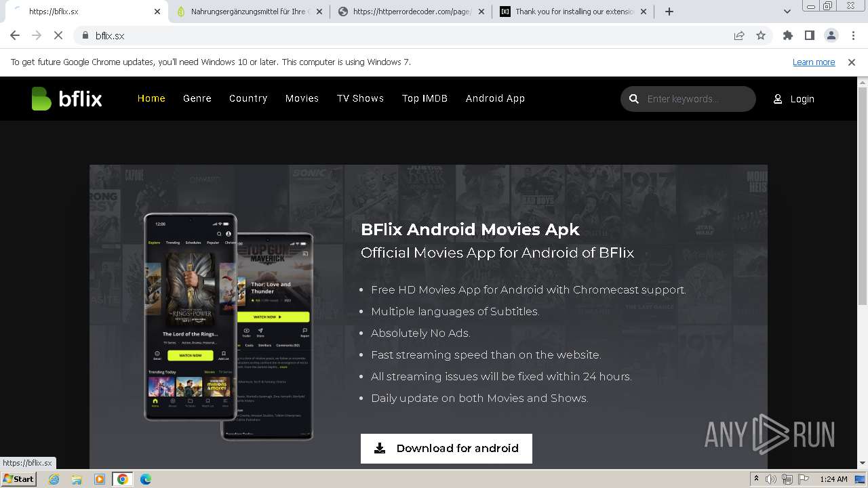Image resolution: width=868 pixels, height=488 pixels.
Task: Close the Nahrungsergänzungsmittel tab
Action: point(319,12)
